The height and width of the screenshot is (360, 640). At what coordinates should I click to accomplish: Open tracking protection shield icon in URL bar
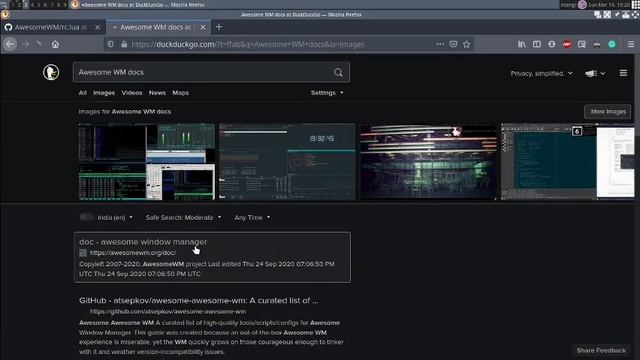coord(111,44)
